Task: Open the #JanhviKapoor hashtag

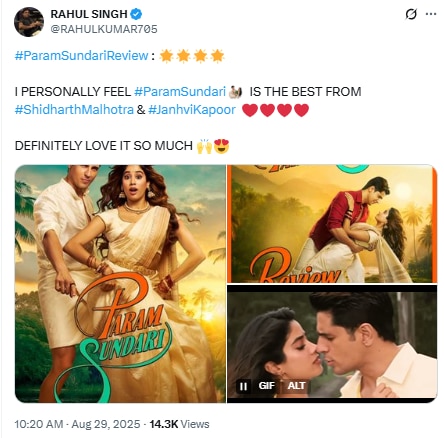Action: pyautogui.click(x=192, y=110)
